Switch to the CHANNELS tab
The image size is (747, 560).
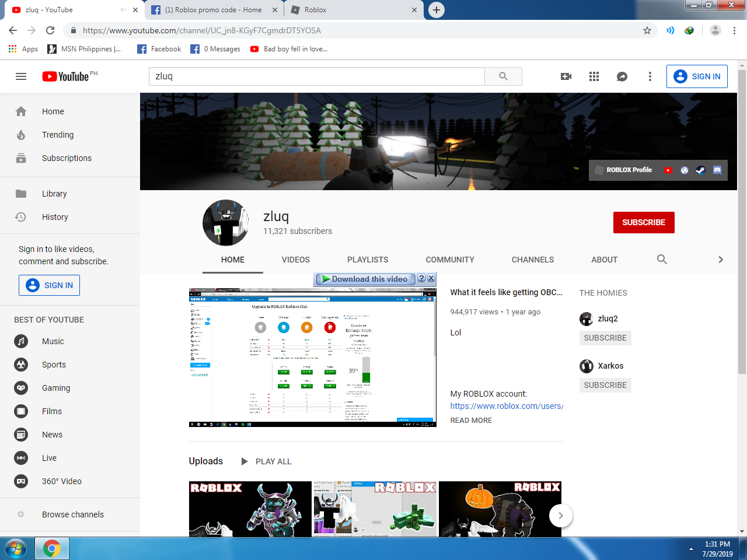533,260
